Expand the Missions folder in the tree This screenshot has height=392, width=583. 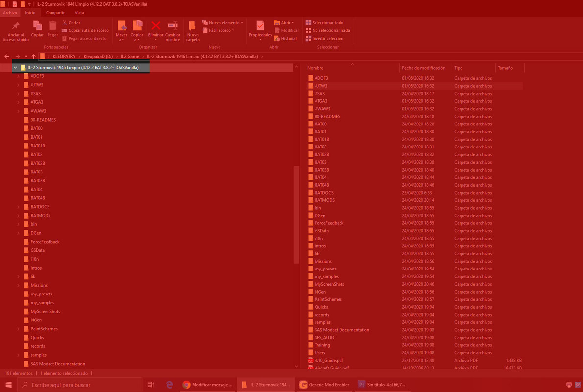point(18,285)
